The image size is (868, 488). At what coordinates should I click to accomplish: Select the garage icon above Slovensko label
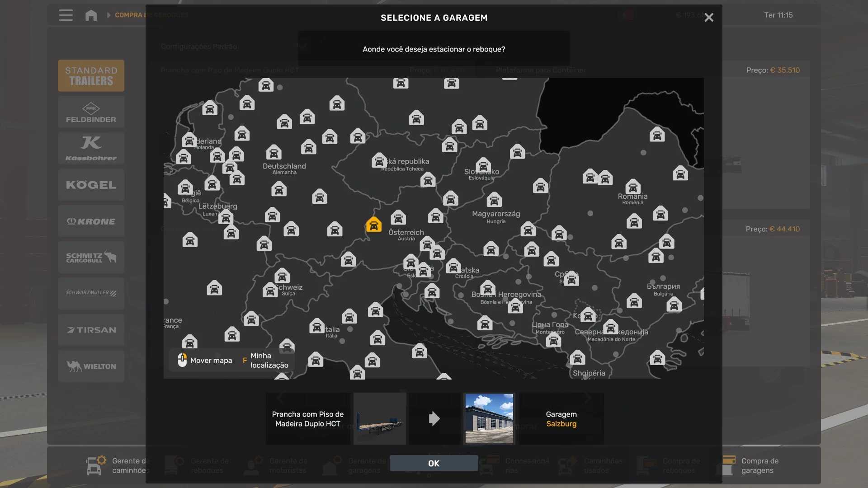pyautogui.click(x=483, y=165)
